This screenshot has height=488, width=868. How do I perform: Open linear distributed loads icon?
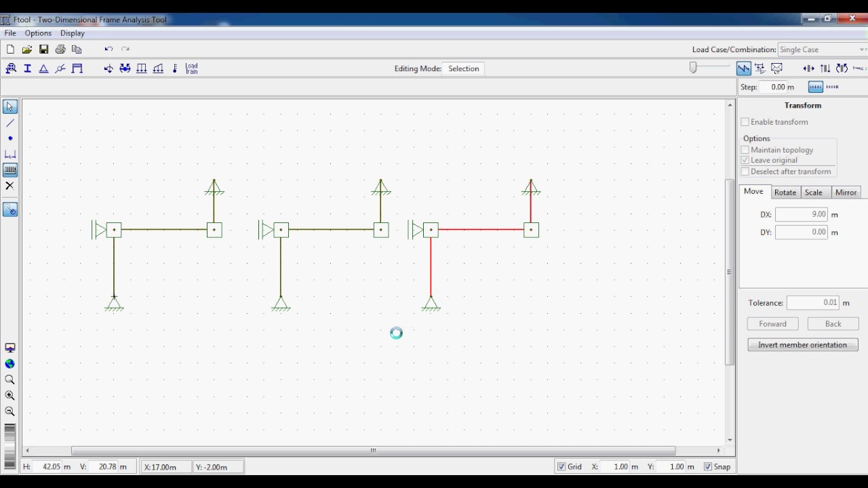(158, 68)
